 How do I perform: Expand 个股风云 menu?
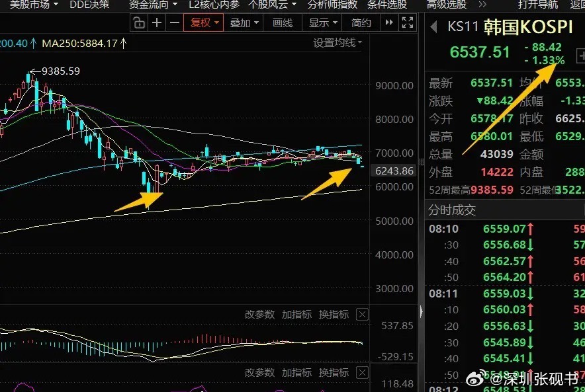[x=273, y=5]
